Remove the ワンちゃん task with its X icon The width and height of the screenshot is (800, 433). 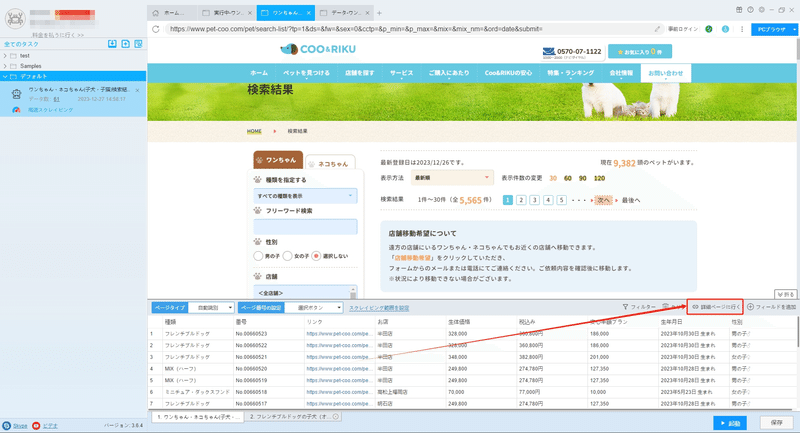[x=137, y=90]
